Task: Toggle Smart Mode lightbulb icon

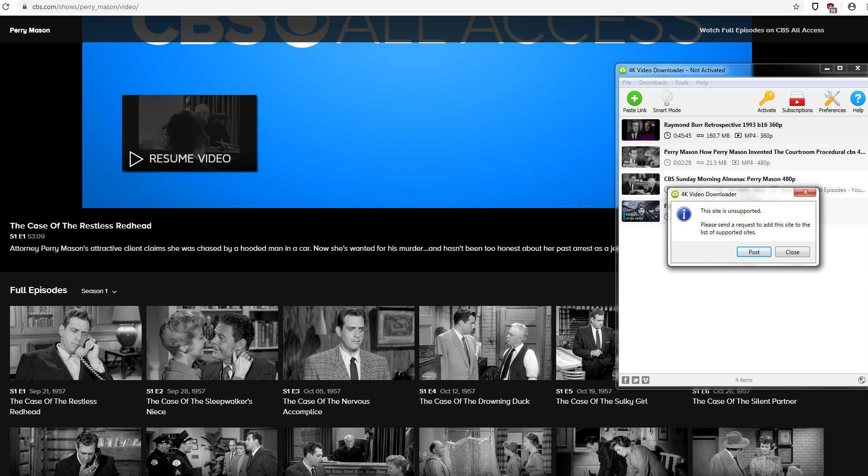Action: pyautogui.click(x=666, y=99)
